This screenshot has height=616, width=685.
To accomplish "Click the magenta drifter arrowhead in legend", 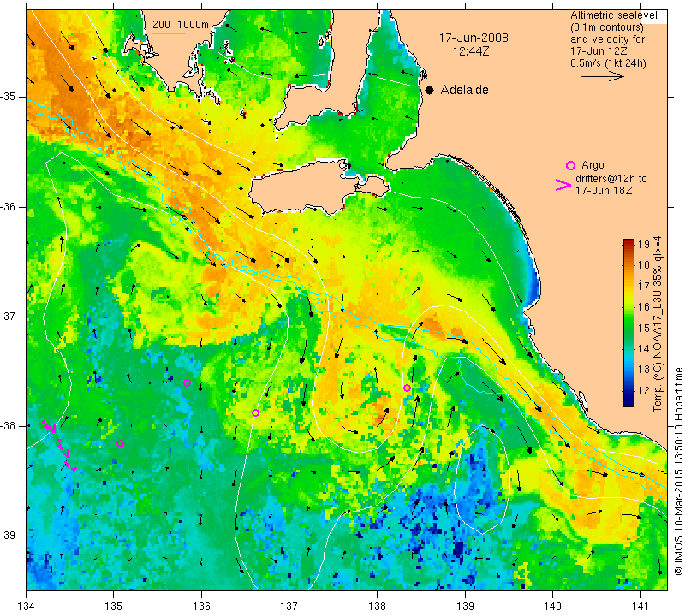I will click(x=563, y=185).
